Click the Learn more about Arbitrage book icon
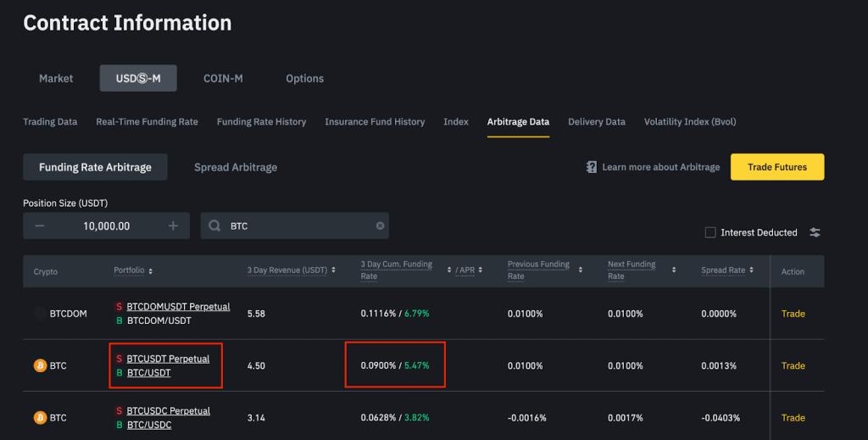Screen dimensions: 868x440 pyautogui.click(x=592, y=167)
